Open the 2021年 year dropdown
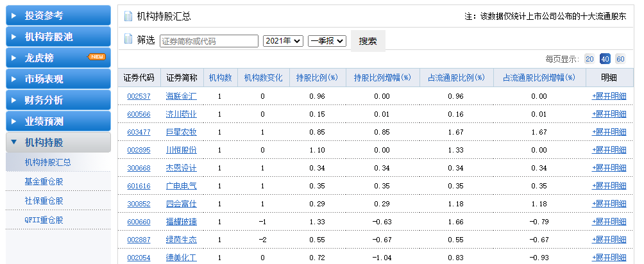Viewport: 644px width, 264px height. click(x=283, y=41)
